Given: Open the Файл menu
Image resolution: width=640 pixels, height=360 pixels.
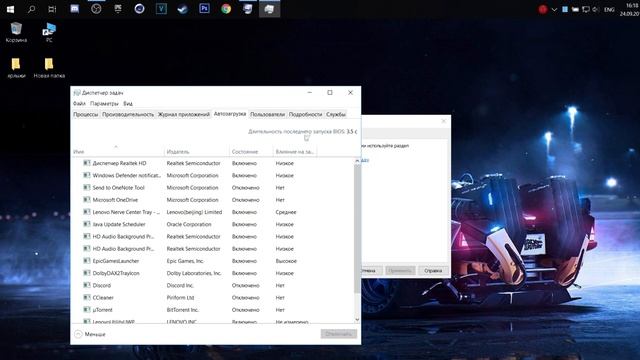Looking at the screenshot, I should click(x=79, y=104).
